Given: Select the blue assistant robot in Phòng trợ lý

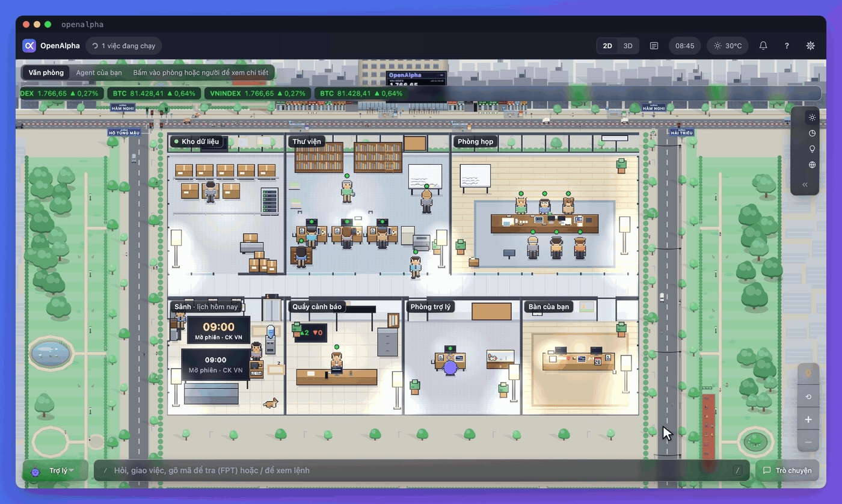Looking at the screenshot, I should pyautogui.click(x=450, y=366).
